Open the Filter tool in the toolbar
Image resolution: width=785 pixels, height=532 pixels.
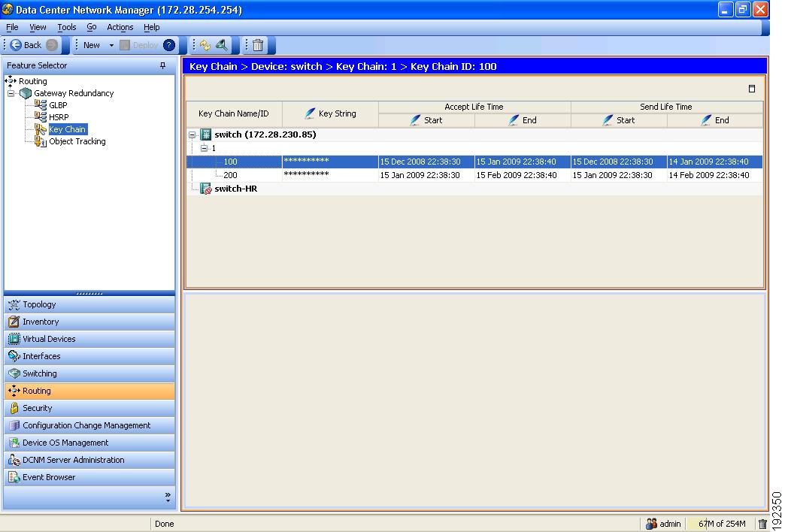[x=220, y=45]
